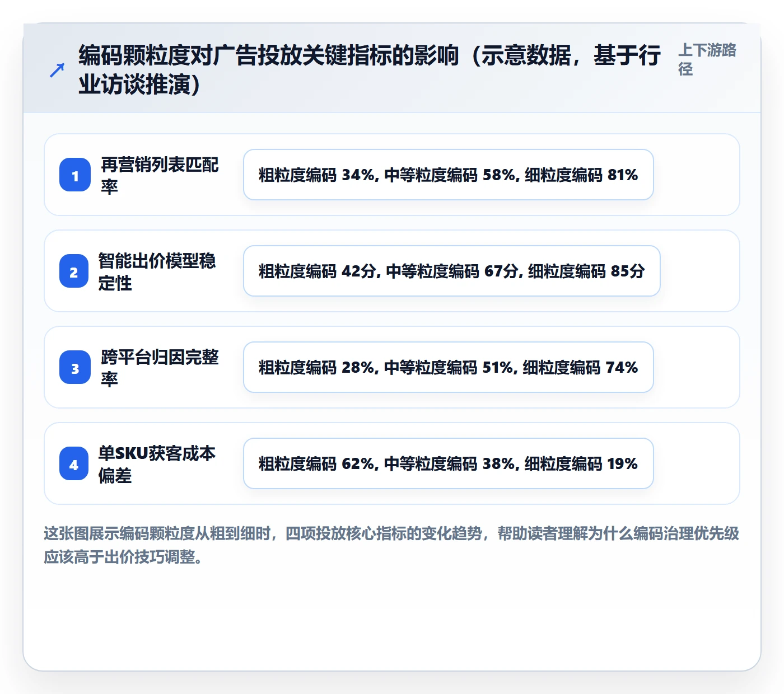Screen dimensions: 784x694
Task: Click the number 2 badge for 智能出价模型稳定性
Action: [74, 271]
